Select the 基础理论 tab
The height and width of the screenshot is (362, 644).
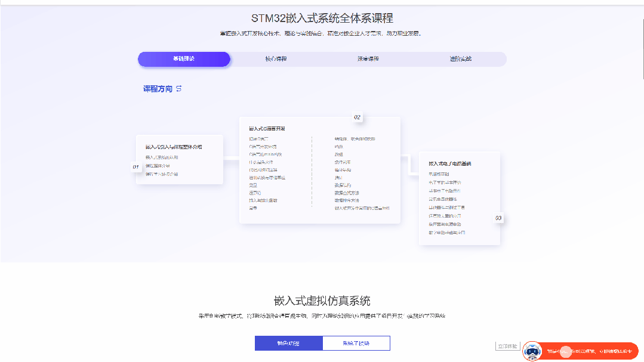(184, 59)
